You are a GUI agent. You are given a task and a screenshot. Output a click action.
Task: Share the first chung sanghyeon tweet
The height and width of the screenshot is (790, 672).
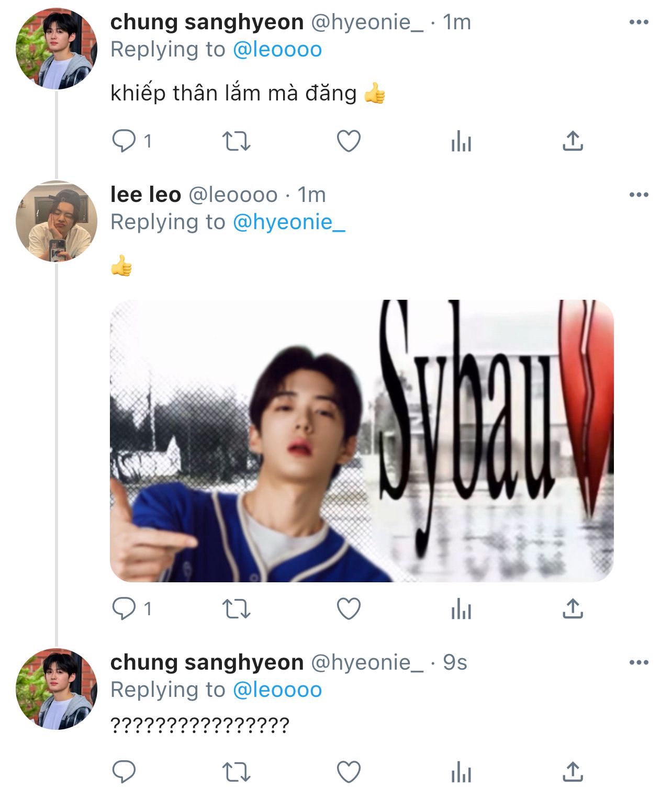[x=573, y=141]
